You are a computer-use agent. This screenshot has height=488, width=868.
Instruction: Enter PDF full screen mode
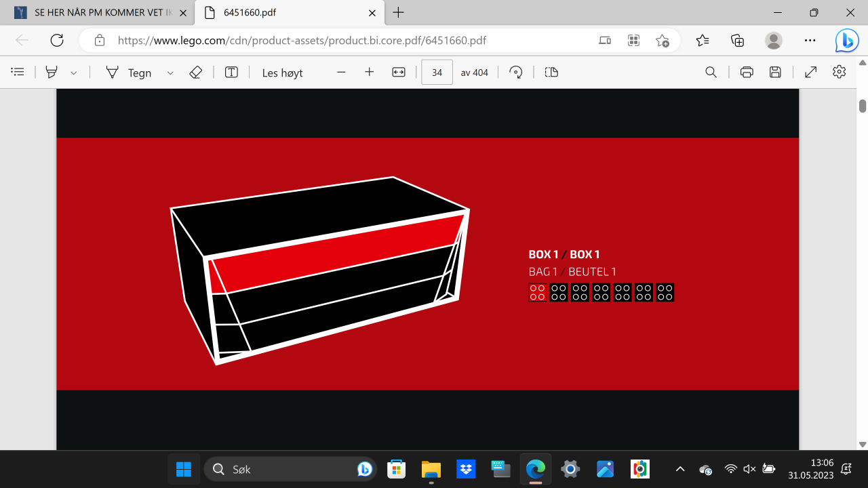810,72
